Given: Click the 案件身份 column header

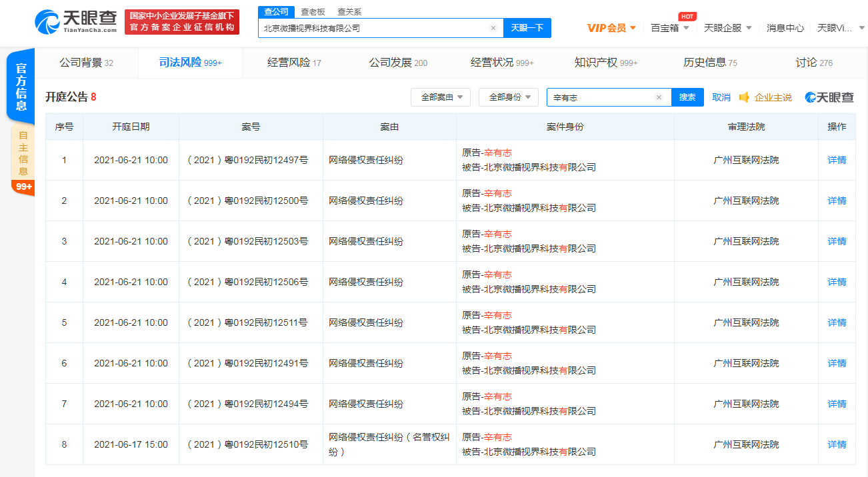Looking at the screenshot, I should coord(565,127).
